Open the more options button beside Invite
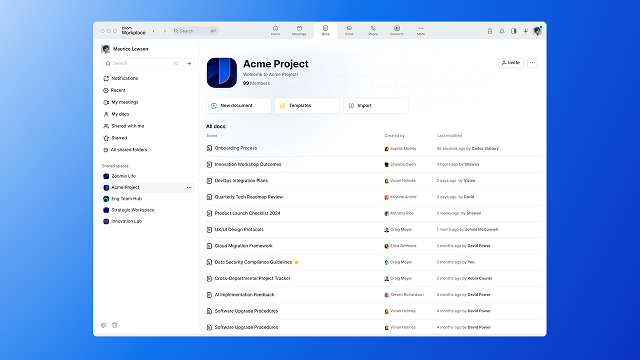The image size is (640, 360). click(x=532, y=63)
